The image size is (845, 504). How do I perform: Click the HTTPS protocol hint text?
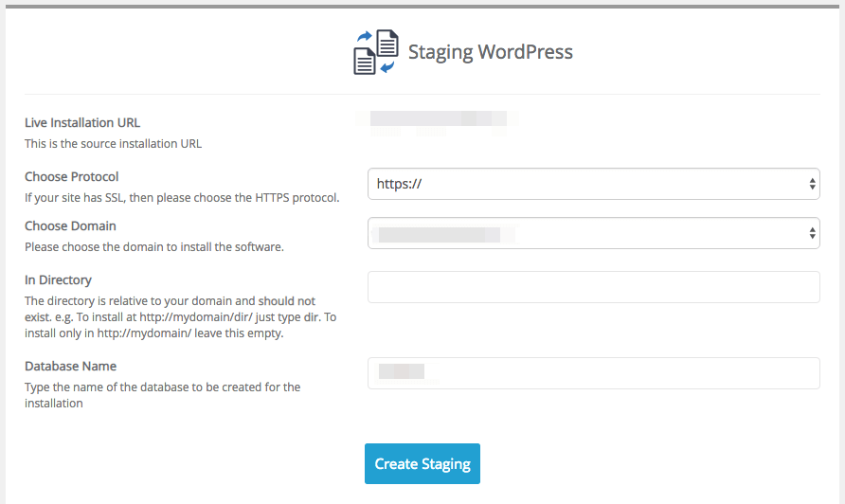click(182, 198)
